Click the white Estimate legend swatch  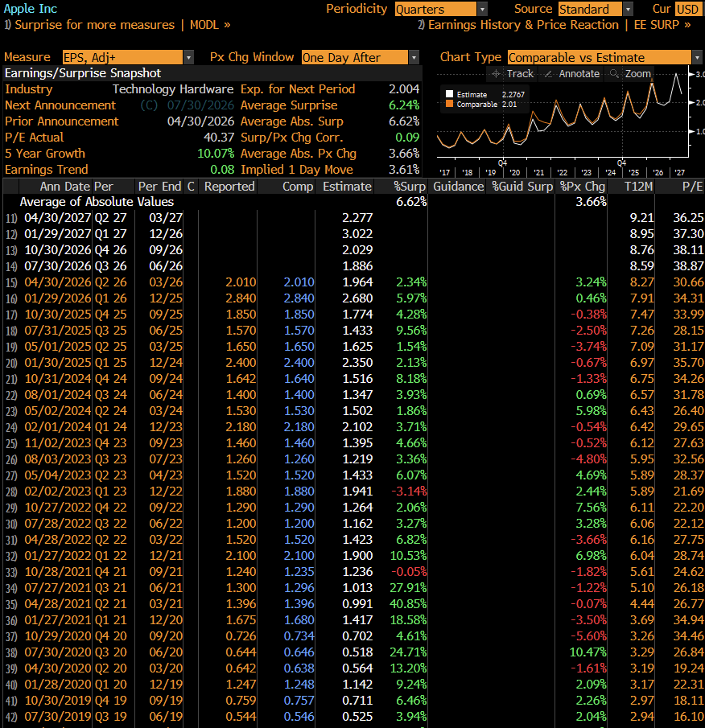449,94
